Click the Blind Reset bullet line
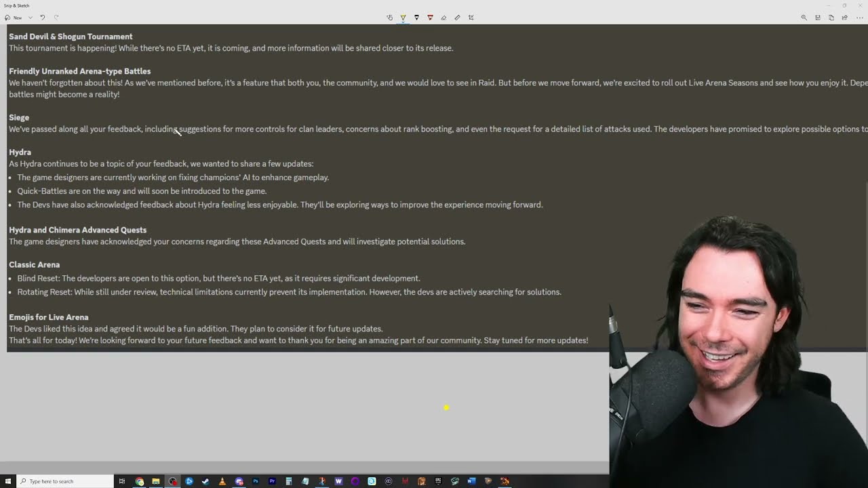Screen dimensions: 868x488 (218, 279)
